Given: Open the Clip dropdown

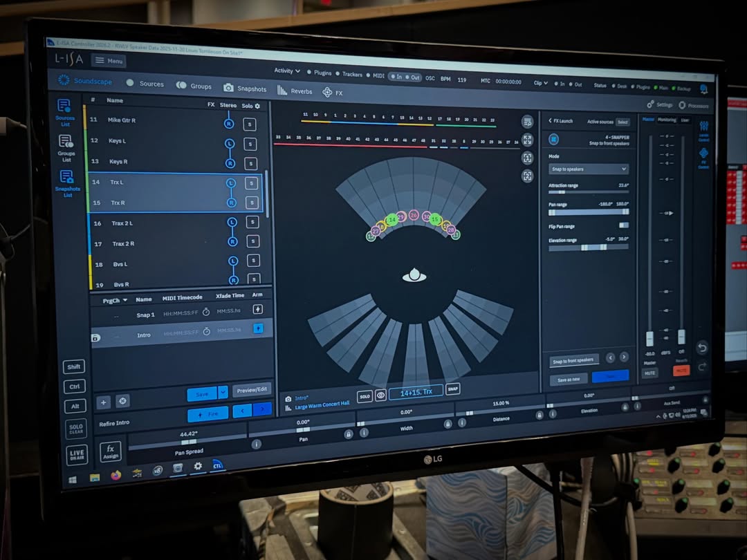Looking at the screenshot, I should coord(540,83).
